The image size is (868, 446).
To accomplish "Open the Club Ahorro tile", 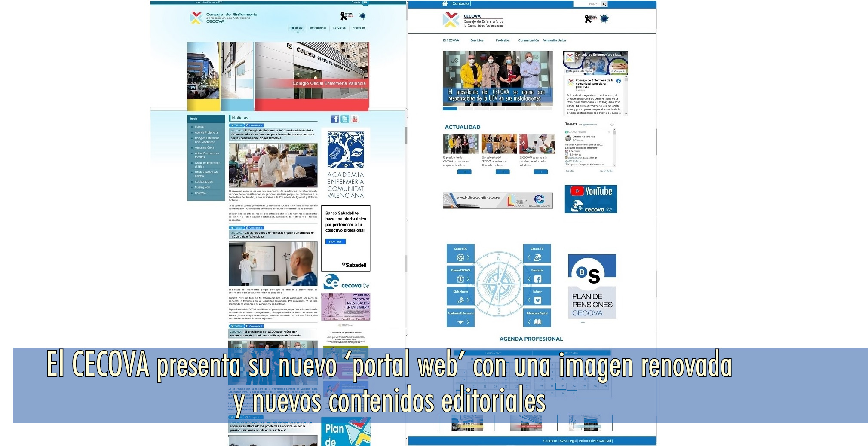I will [x=460, y=296].
